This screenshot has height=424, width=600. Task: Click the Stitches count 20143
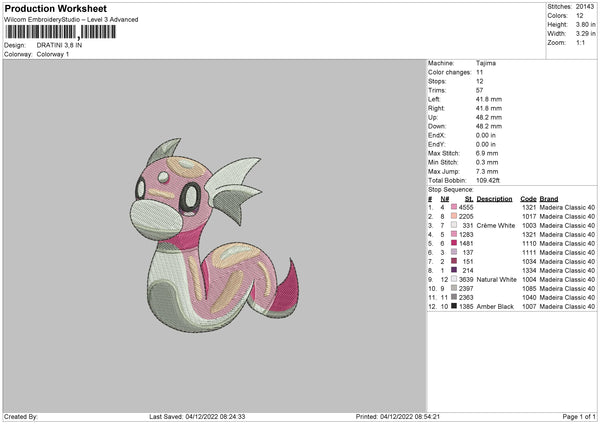(x=585, y=7)
